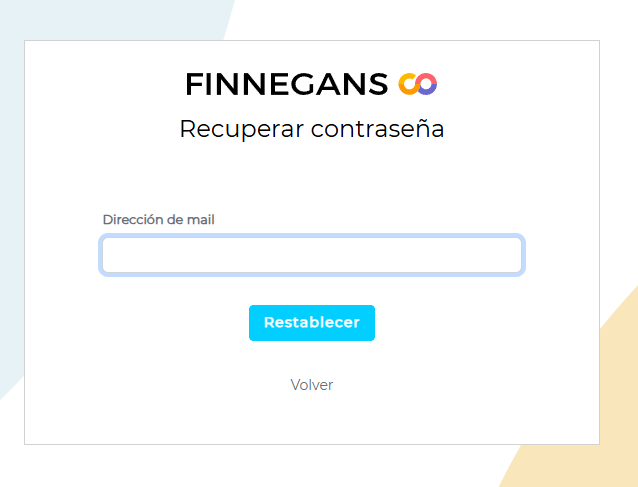Go back using the Volver link

point(311,385)
